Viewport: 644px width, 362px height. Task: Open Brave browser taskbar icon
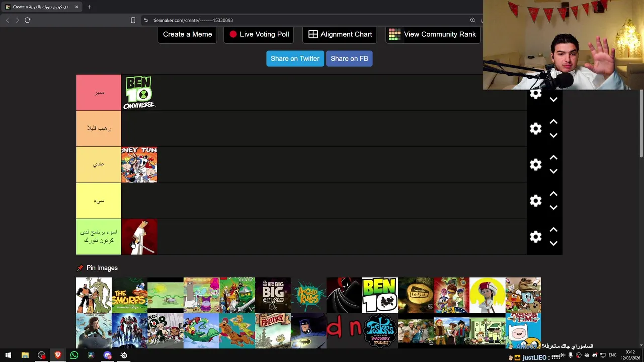point(58,355)
